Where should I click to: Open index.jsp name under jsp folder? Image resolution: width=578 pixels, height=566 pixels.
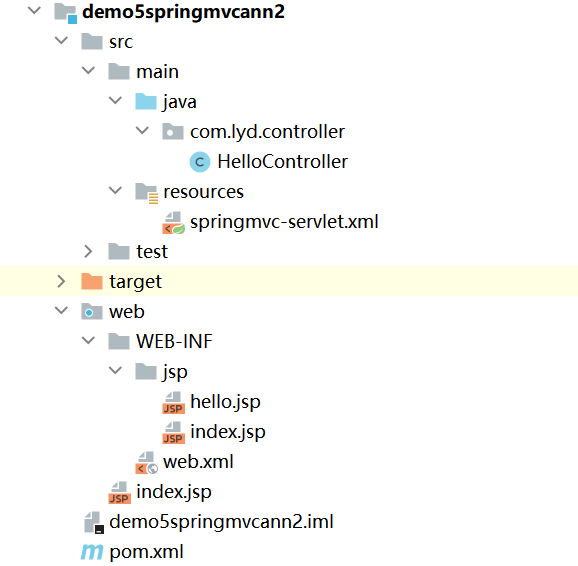tap(228, 433)
